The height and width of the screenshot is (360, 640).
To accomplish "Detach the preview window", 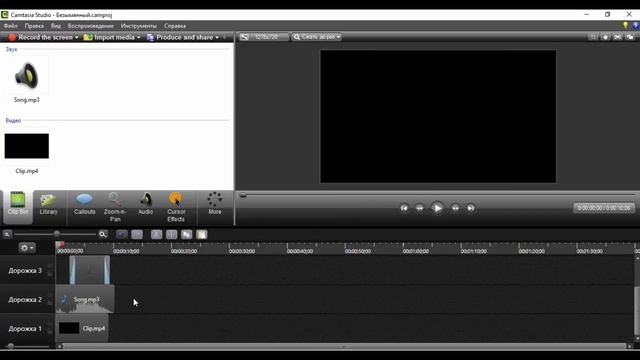I will click(x=630, y=37).
